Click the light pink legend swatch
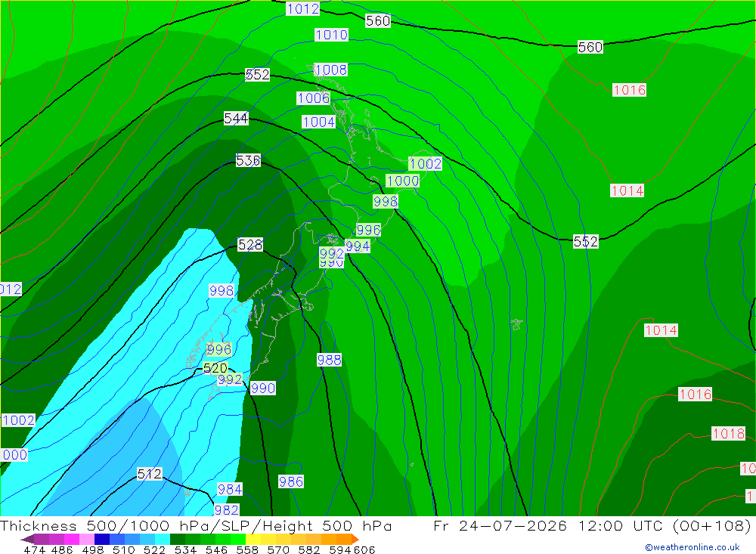 point(87,539)
